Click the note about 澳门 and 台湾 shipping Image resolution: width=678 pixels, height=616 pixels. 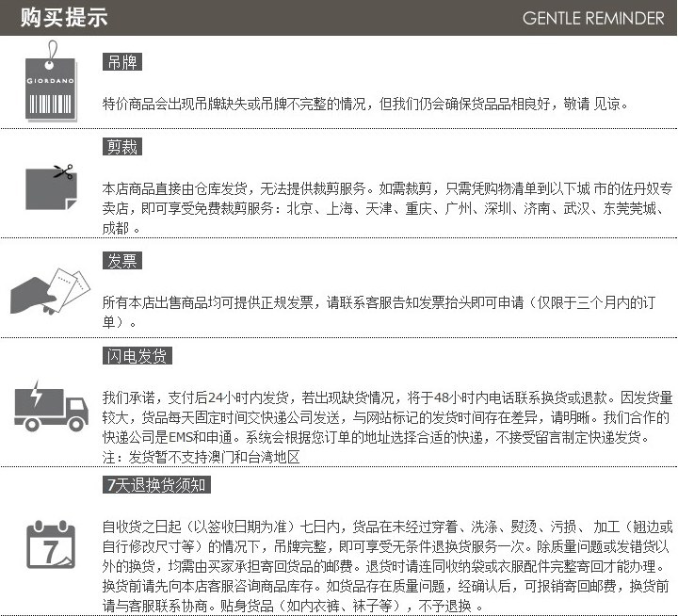[x=201, y=457]
